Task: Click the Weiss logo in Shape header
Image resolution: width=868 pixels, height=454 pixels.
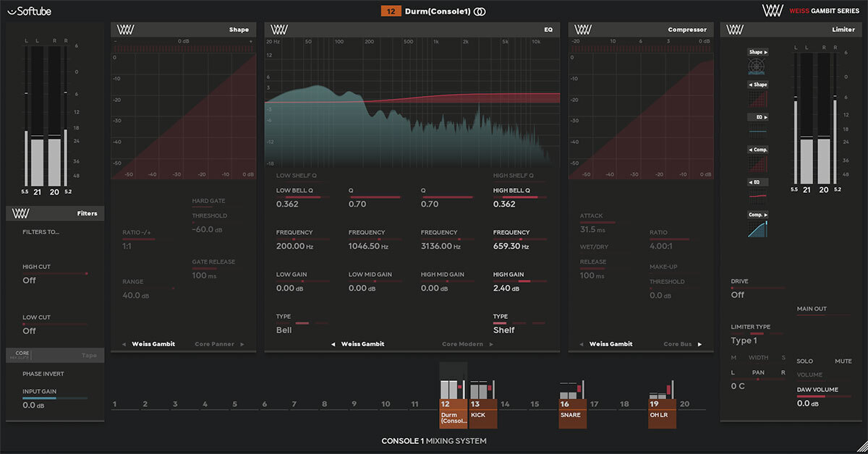Action: (124, 30)
